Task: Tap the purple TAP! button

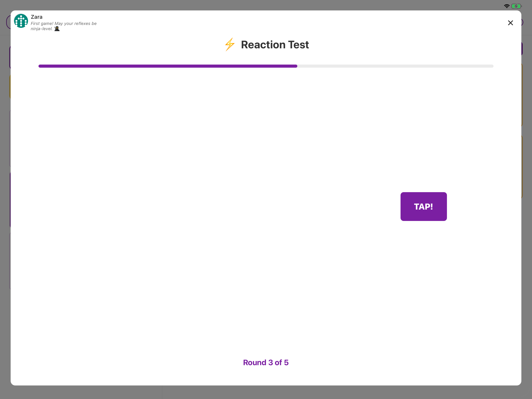Action: coord(424,206)
